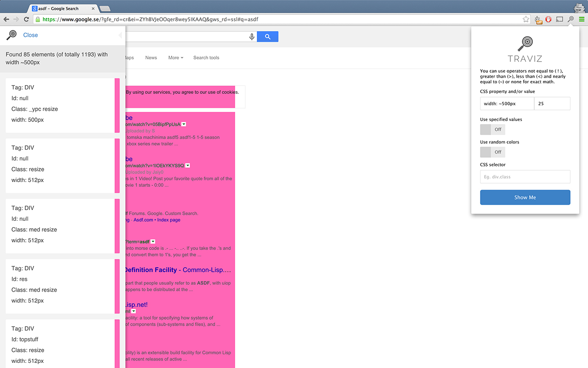Close the found elements panel

(30, 35)
